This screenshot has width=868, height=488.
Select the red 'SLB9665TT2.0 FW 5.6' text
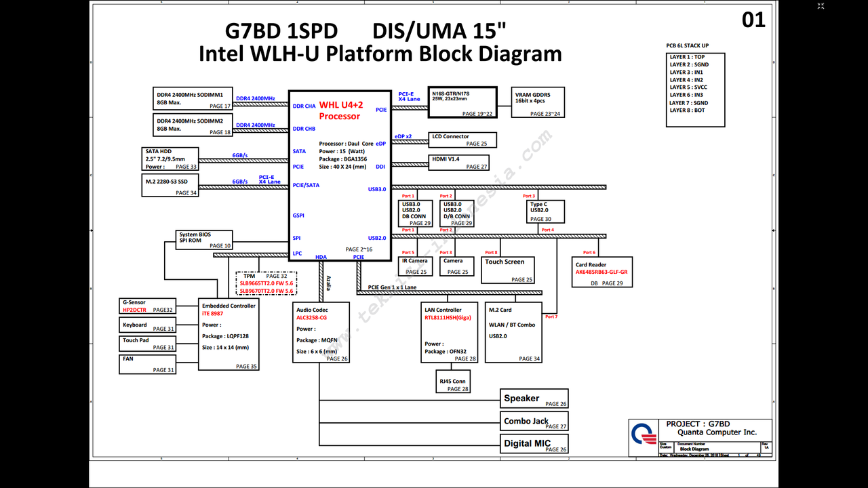coord(267,283)
